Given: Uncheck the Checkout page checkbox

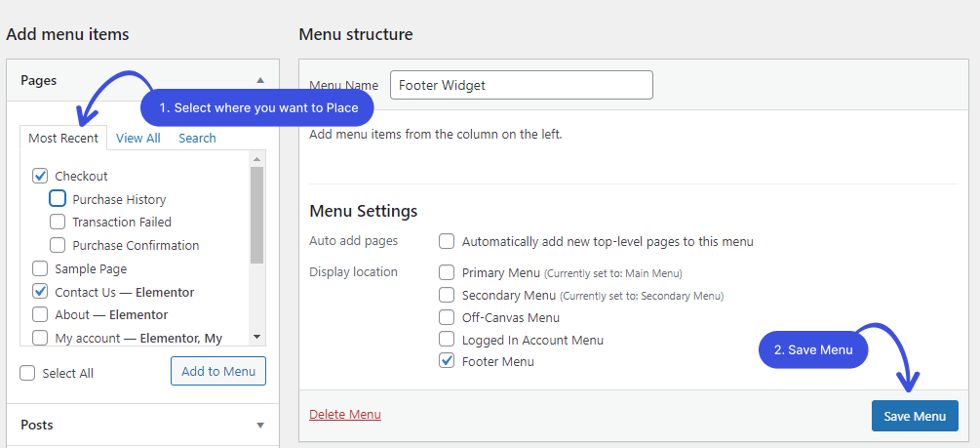Looking at the screenshot, I should coord(40,176).
